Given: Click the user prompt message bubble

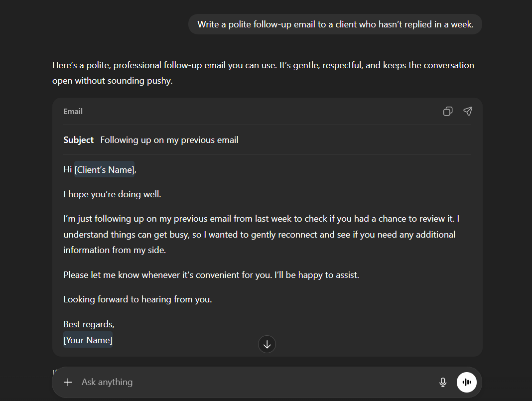Looking at the screenshot, I should click(335, 24).
